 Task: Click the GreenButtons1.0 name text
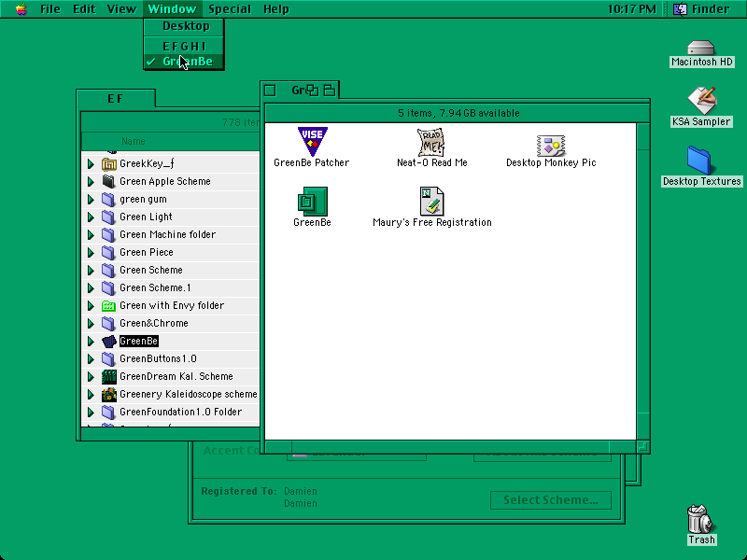158,359
